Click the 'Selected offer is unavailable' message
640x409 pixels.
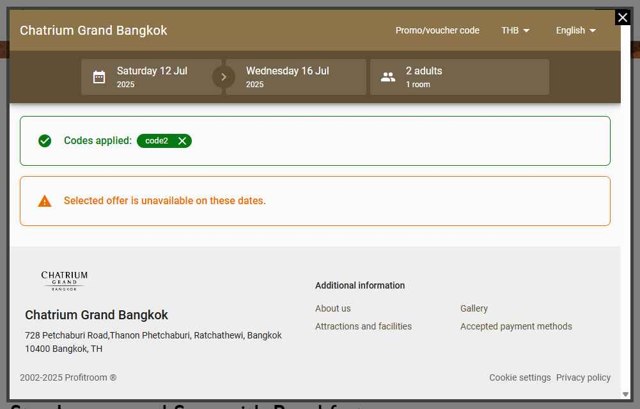click(164, 201)
